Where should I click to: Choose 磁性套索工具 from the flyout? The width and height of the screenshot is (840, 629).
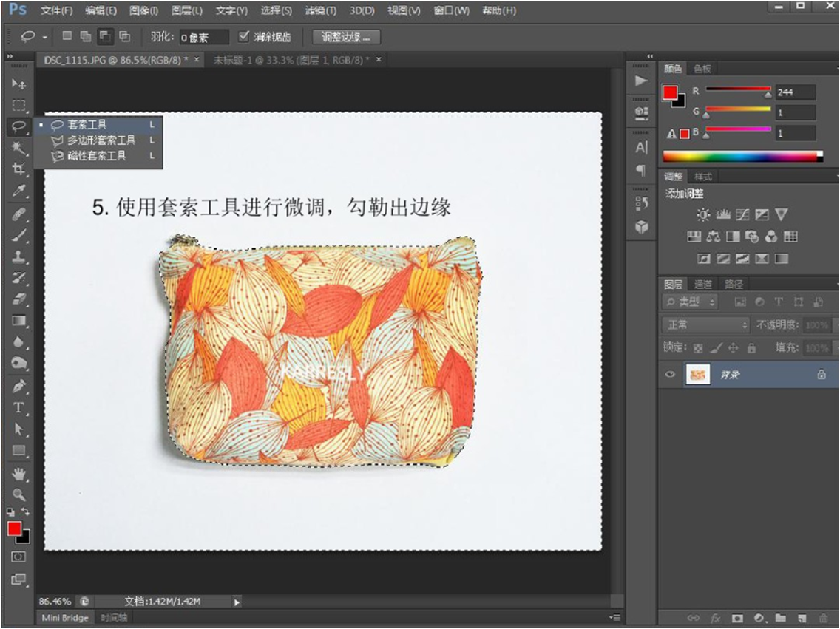tap(96, 156)
